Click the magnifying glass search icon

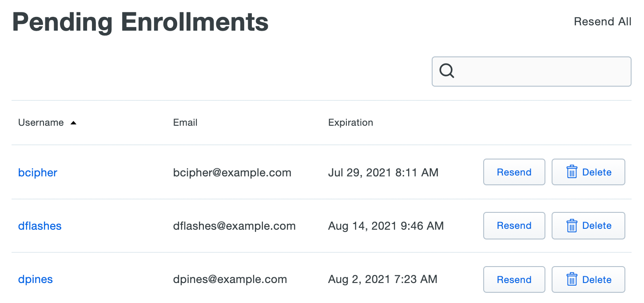click(447, 71)
